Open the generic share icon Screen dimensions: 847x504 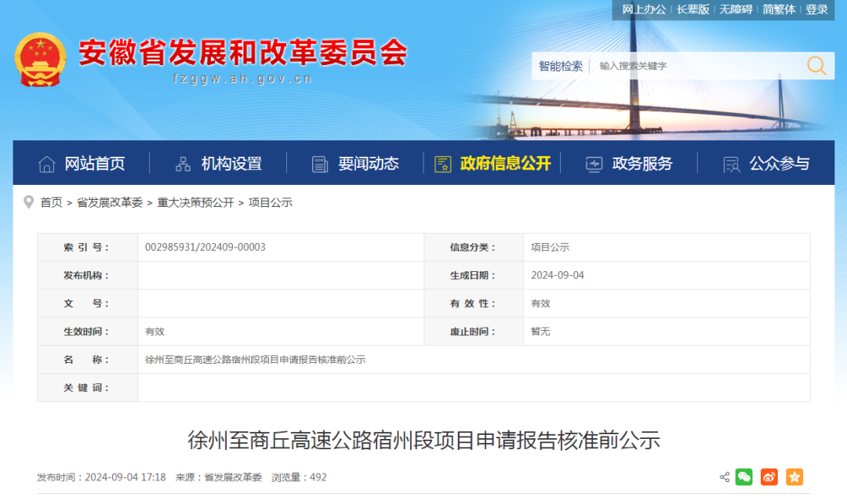pos(725,477)
